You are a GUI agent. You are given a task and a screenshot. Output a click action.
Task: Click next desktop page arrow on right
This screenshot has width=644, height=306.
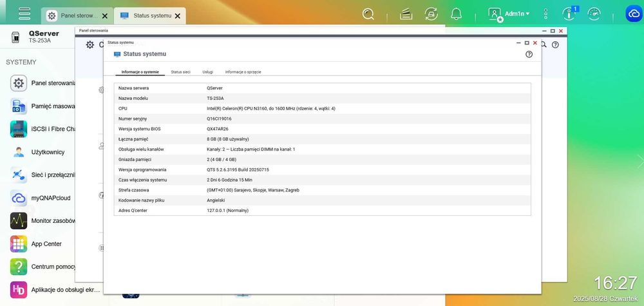tap(640, 161)
